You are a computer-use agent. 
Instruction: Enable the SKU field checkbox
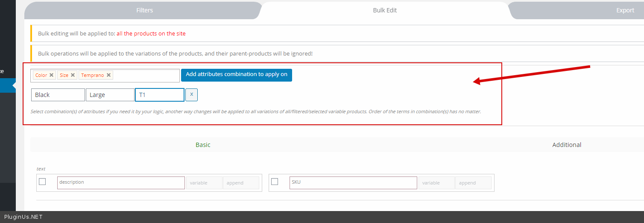[x=275, y=182]
